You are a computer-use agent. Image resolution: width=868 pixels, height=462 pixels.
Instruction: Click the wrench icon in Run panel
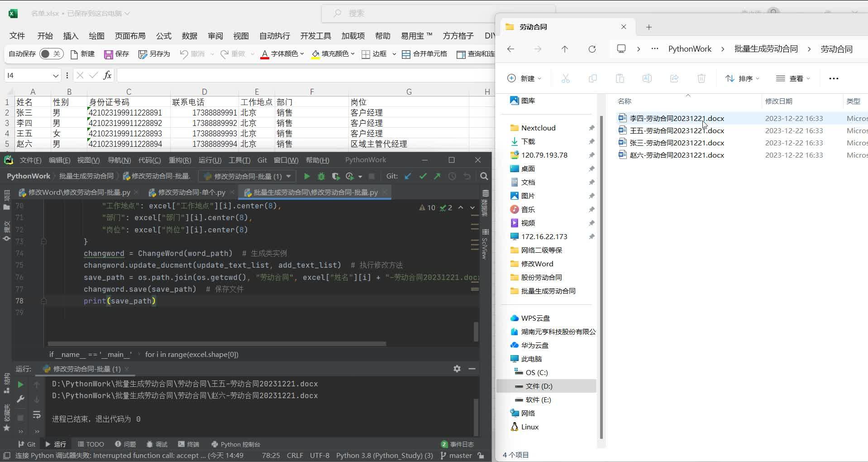[x=20, y=399]
